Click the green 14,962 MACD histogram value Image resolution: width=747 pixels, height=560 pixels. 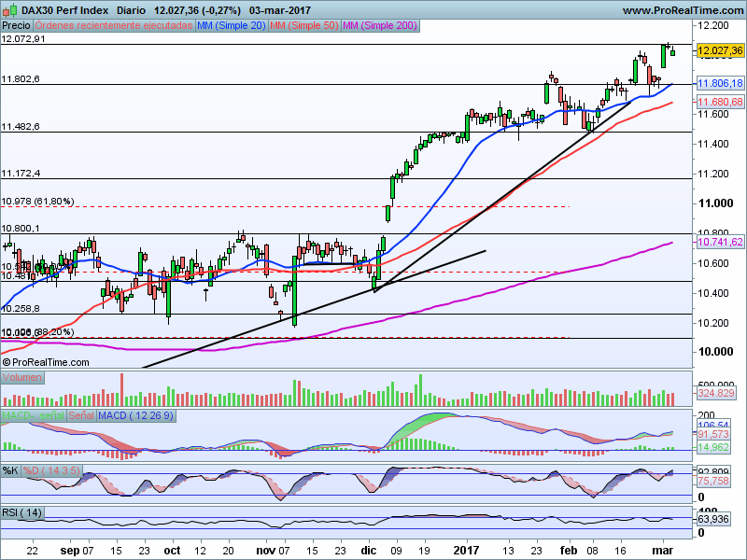click(x=713, y=447)
